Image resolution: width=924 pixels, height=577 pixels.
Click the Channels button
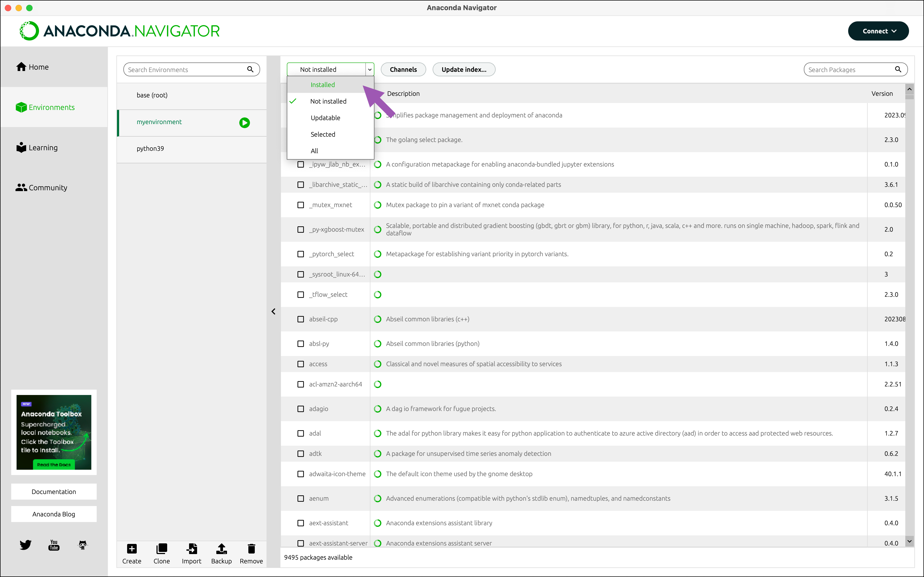click(x=403, y=69)
